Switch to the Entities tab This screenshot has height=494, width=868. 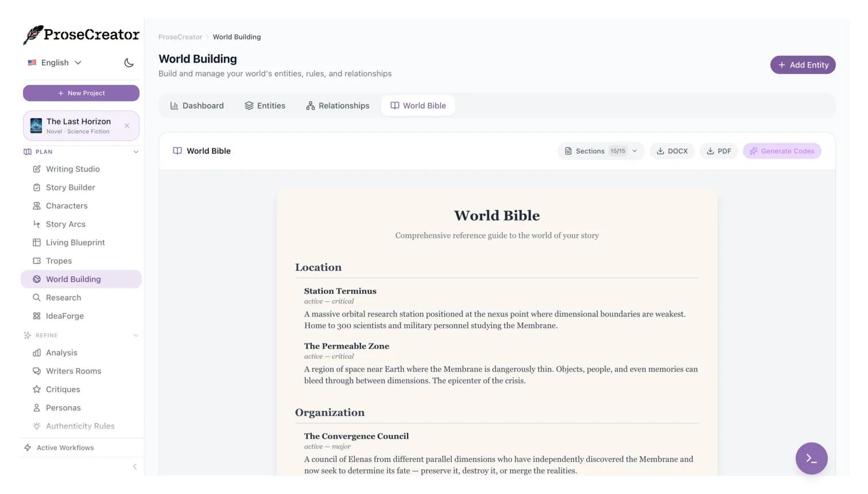pyautogui.click(x=265, y=106)
